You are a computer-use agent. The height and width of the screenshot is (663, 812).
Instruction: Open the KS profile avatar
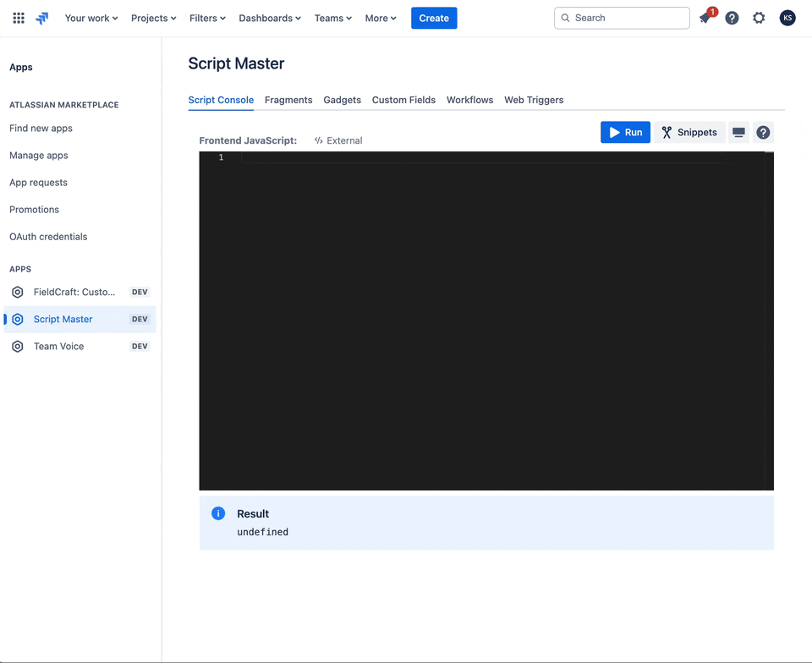pos(787,18)
